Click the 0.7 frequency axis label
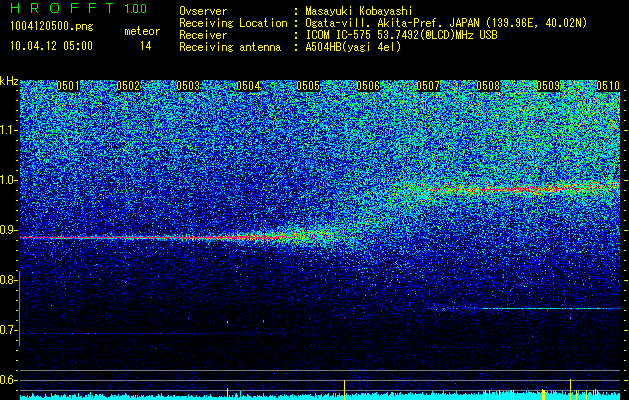Viewport: 629px width, 400px height. tap(8, 330)
